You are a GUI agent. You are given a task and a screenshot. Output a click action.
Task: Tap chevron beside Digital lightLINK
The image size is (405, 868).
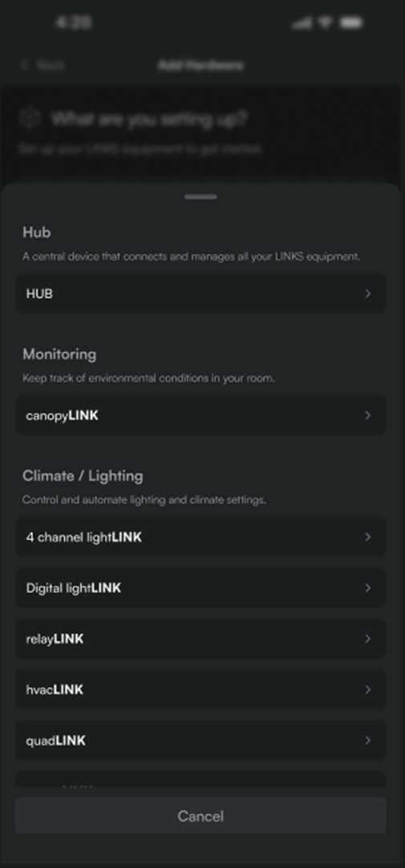click(x=368, y=588)
